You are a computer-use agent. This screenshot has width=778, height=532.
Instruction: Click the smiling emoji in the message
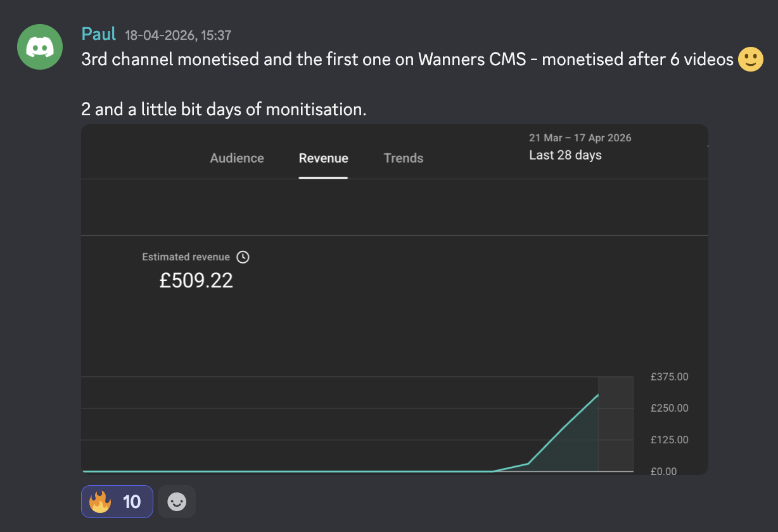click(751, 60)
